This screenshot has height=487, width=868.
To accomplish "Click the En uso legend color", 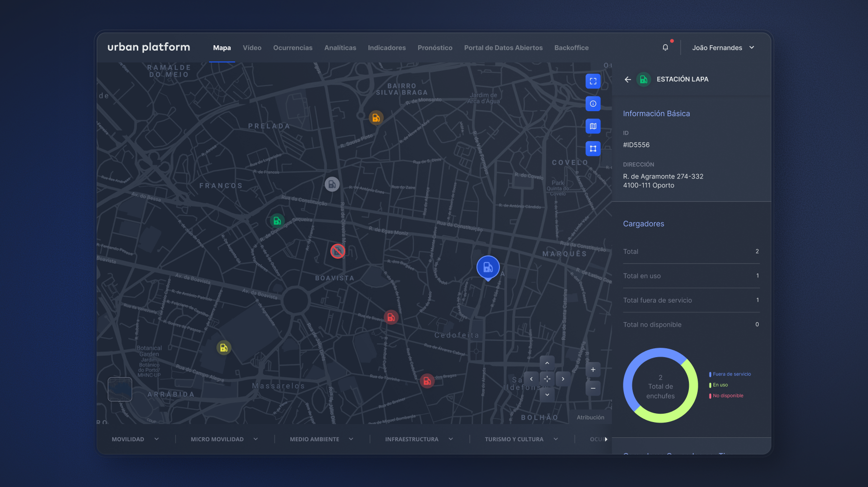I will point(710,385).
